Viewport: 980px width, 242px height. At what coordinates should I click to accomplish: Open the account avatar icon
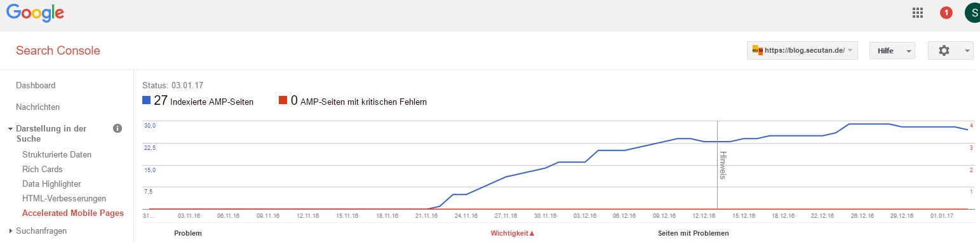click(972, 12)
